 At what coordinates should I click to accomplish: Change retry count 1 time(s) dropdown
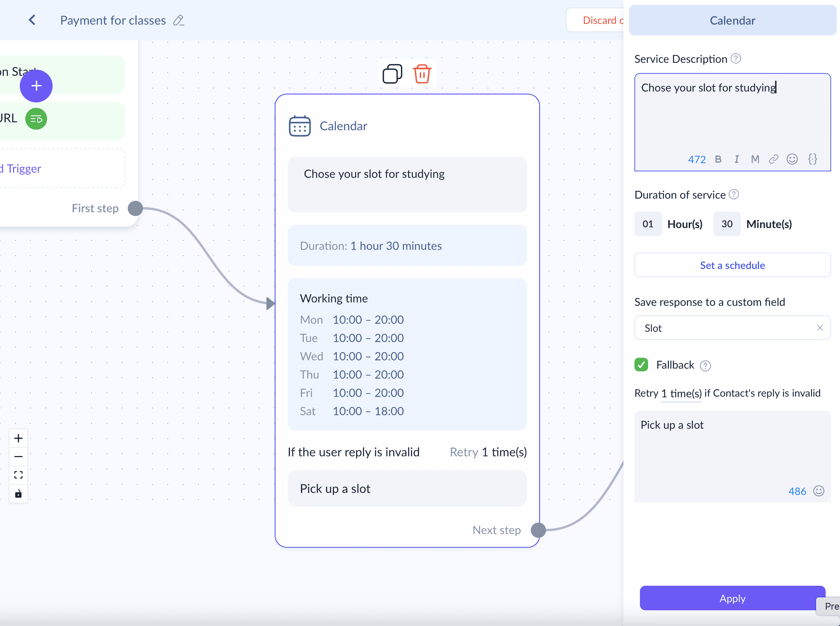[681, 394]
